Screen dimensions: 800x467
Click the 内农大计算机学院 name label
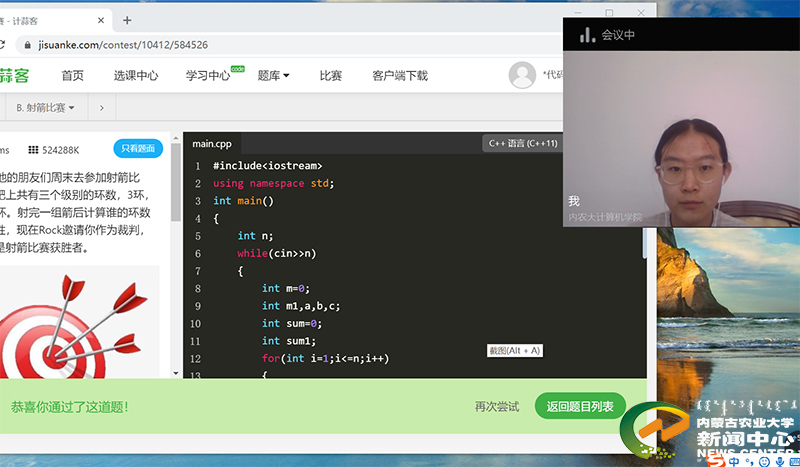[605, 217]
